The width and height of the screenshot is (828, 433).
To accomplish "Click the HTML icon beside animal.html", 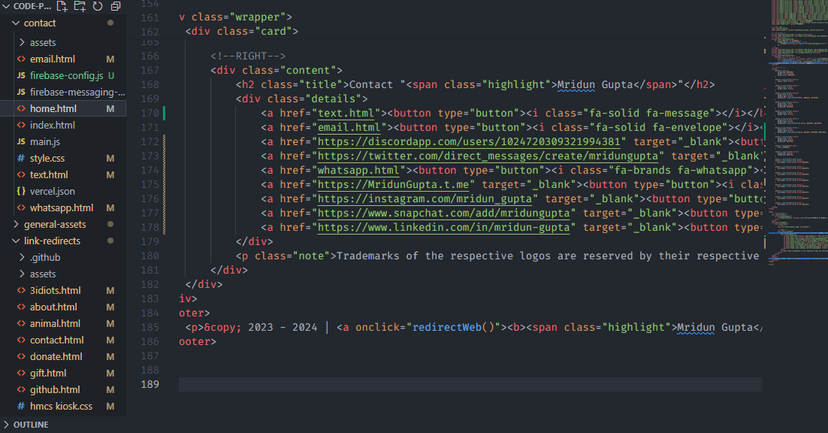I will pyautogui.click(x=21, y=323).
